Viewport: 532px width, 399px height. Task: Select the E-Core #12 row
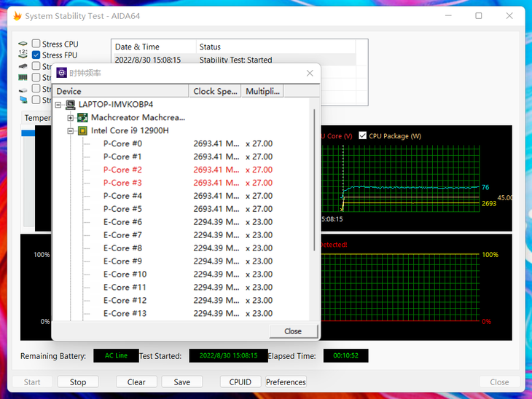pyautogui.click(x=181, y=301)
